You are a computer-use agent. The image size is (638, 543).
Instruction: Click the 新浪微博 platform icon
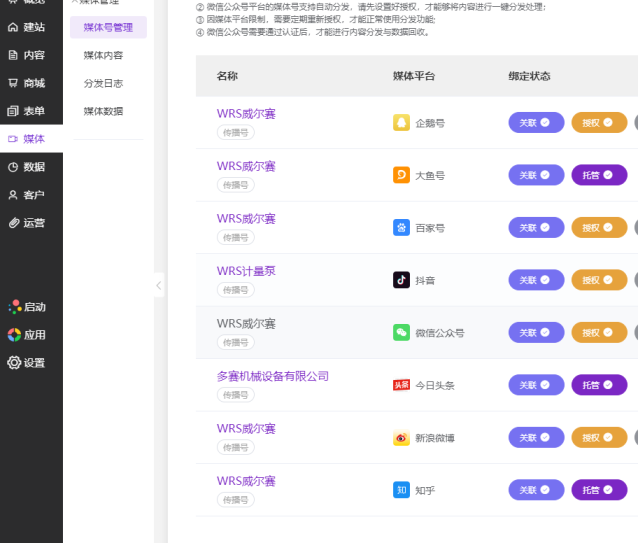[401, 438]
